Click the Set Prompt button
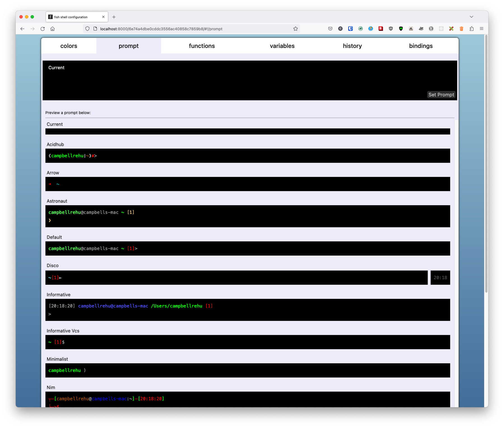This screenshot has height=428, width=504. point(441,94)
